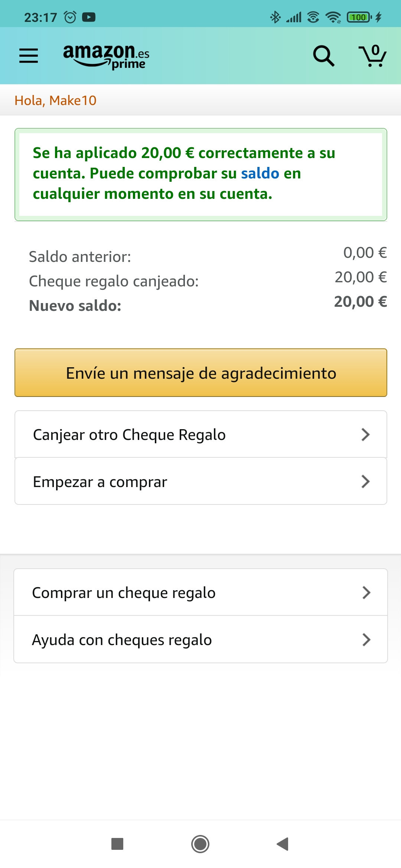Select 'Empezar a comprar' option
Screen dimensions: 401x868
click(100, 482)
